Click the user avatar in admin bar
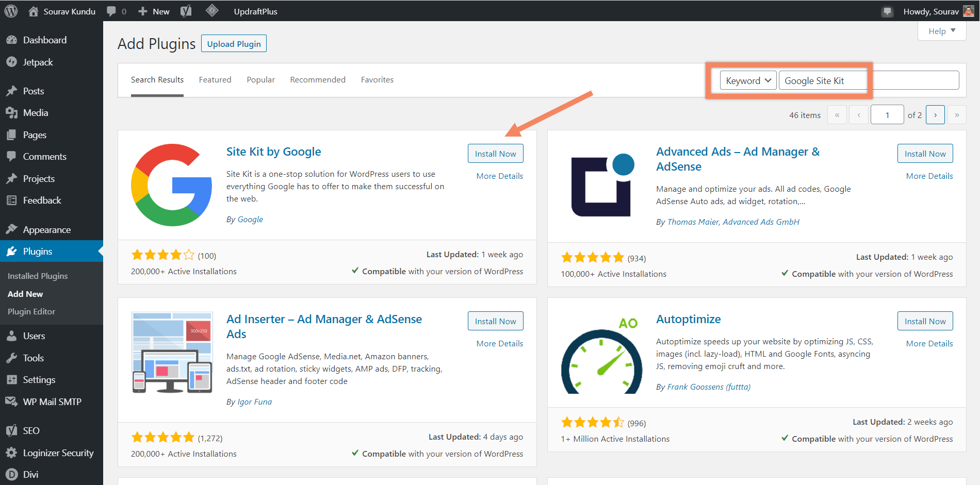Viewport: 980px width, 485px height. tap(969, 11)
